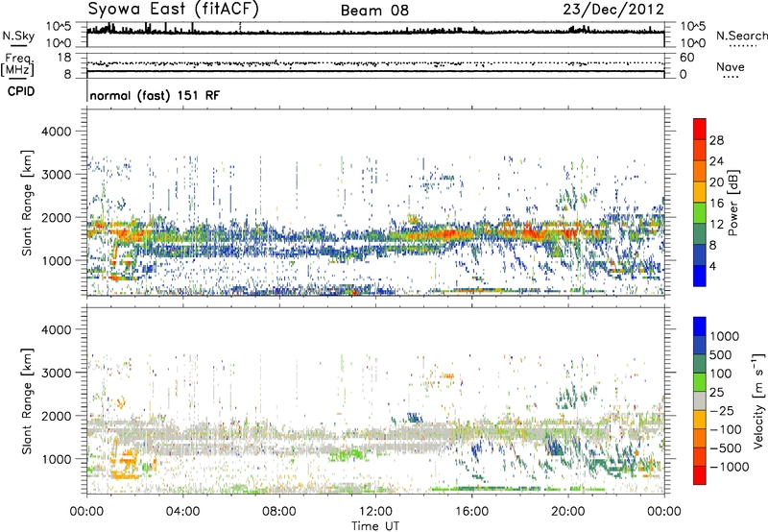Click the 'N.Sky' legend label

click(18, 36)
